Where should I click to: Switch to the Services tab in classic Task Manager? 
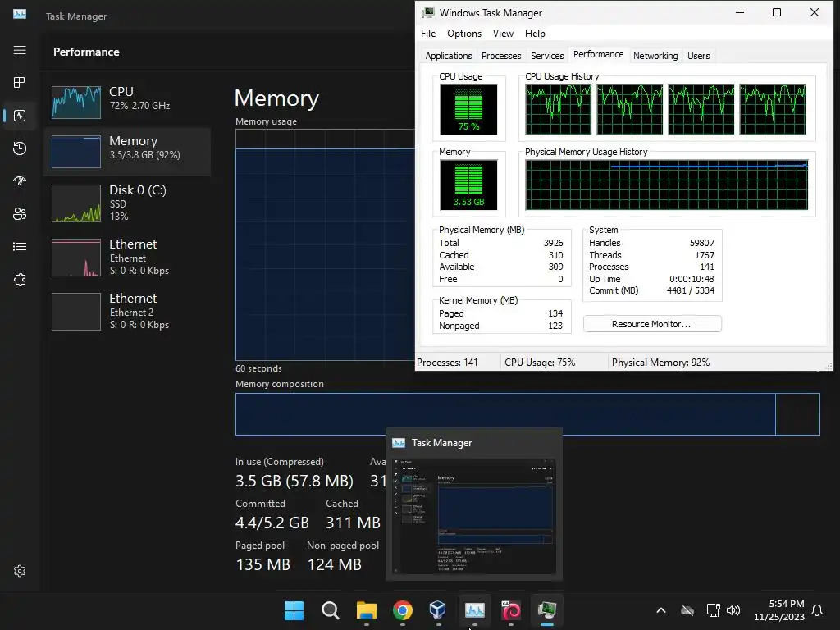tap(547, 56)
